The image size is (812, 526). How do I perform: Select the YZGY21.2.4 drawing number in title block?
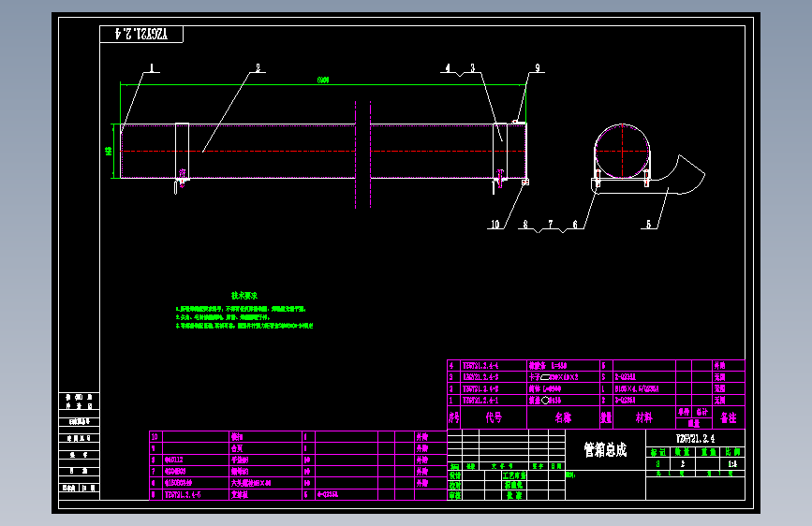click(x=696, y=439)
